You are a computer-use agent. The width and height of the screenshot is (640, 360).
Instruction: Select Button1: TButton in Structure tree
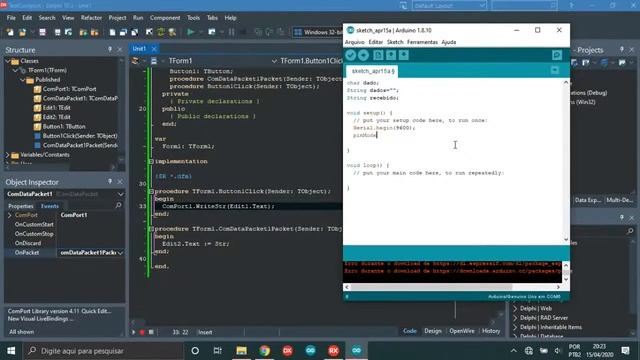pos(64,127)
